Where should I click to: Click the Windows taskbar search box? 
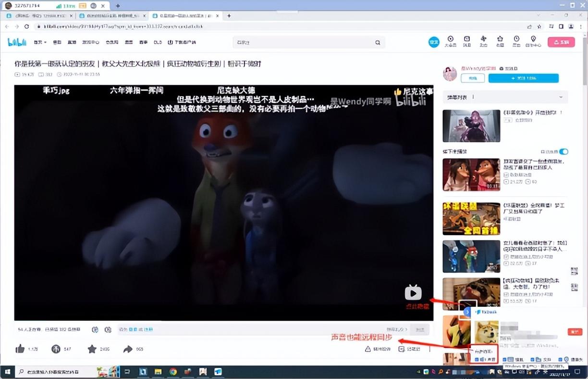tap(66, 372)
